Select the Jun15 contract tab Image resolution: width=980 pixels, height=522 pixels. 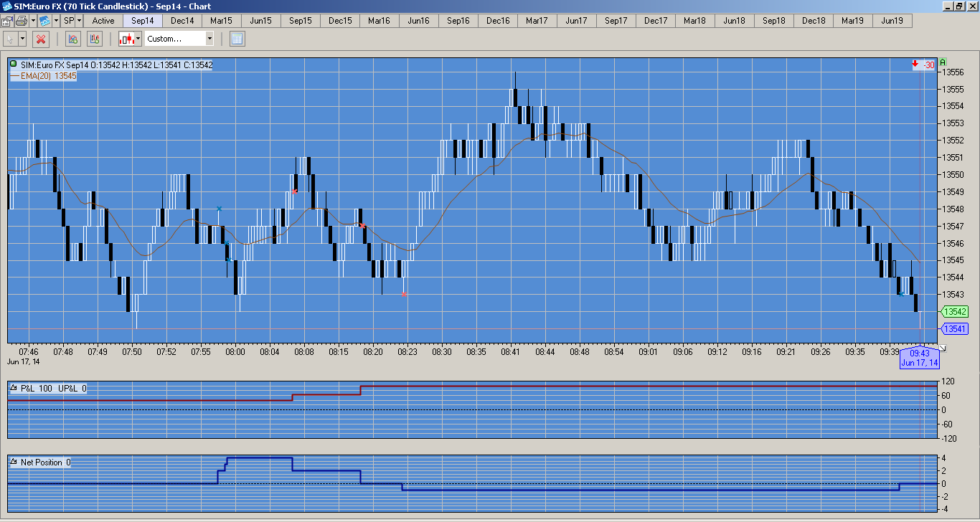click(261, 21)
